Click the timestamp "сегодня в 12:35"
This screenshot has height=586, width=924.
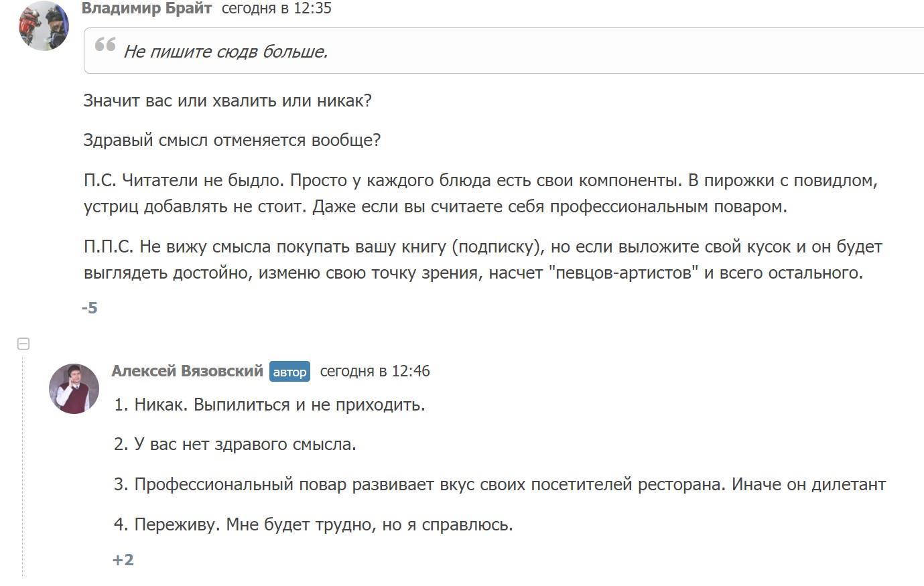pyautogui.click(x=277, y=9)
